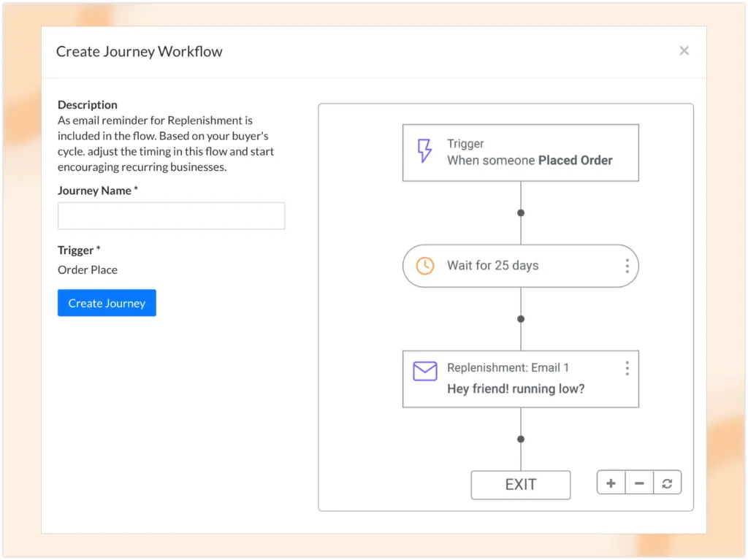
Task: Click the lightning bolt Trigger icon
Action: 424,151
